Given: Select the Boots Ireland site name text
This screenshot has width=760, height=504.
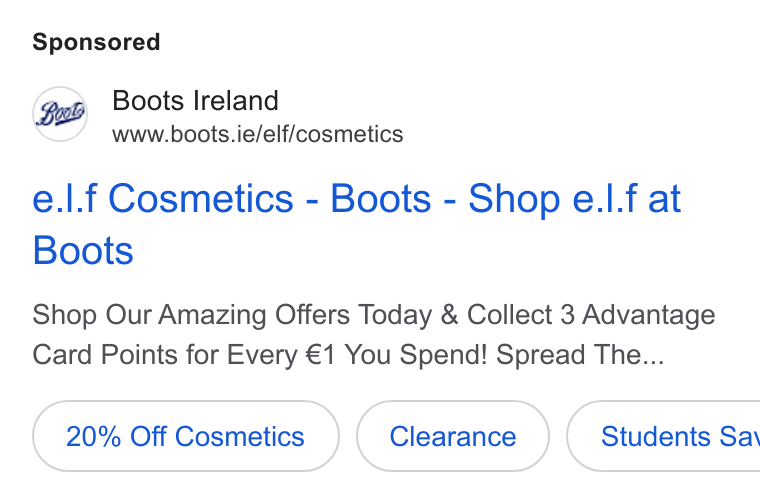Looking at the screenshot, I should 195,101.
